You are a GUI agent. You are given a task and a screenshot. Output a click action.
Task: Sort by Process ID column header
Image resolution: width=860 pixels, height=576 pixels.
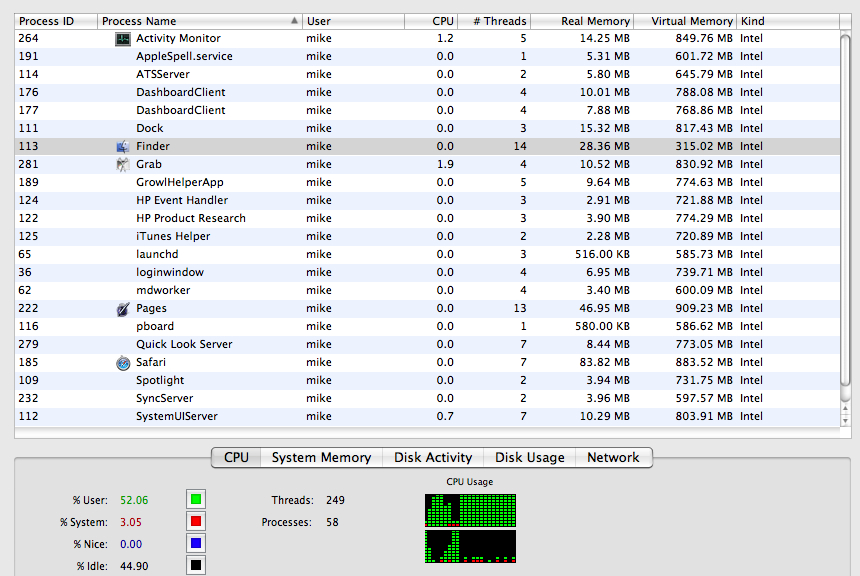[56, 21]
